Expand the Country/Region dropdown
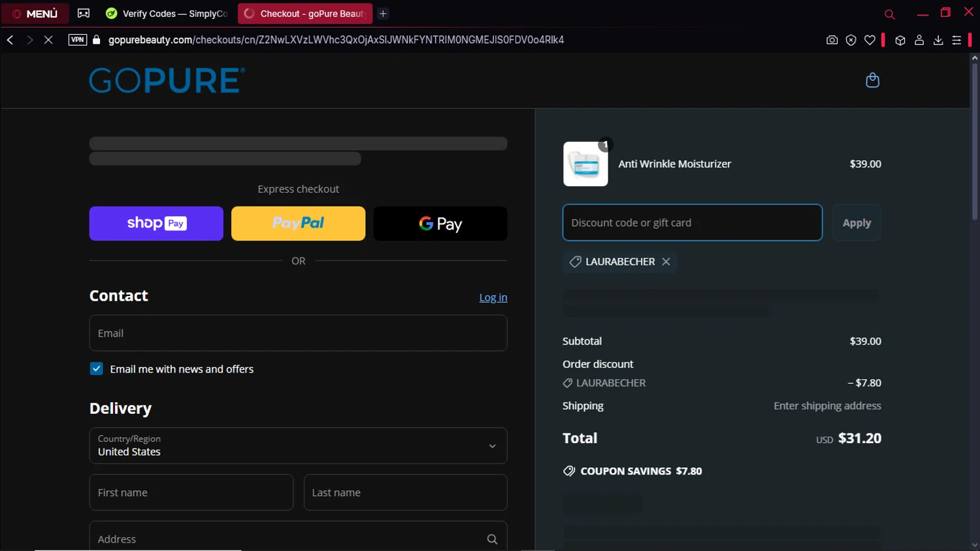The width and height of the screenshot is (980, 551). click(298, 446)
